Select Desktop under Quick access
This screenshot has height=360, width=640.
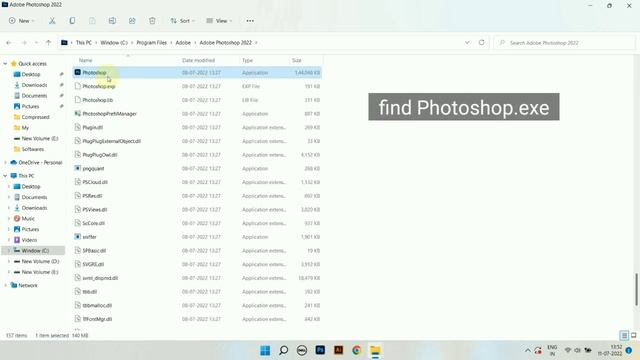[x=31, y=74]
